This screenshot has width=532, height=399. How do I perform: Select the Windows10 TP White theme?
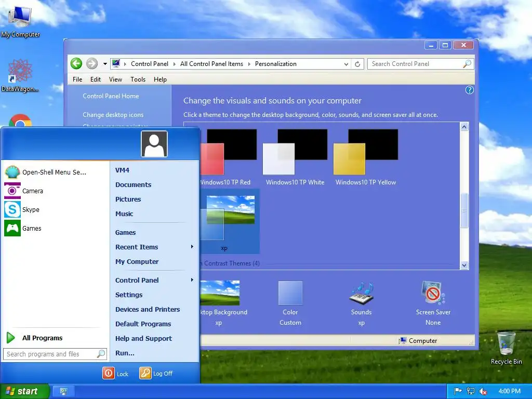click(295, 157)
